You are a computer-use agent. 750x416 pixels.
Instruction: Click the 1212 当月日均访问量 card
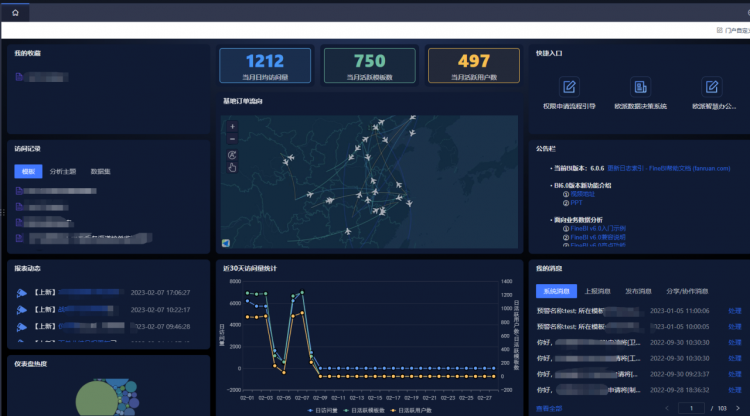click(x=265, y=66)
